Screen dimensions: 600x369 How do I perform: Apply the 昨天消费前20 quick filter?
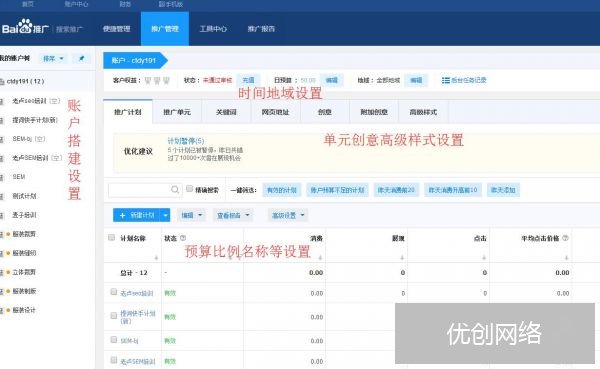(396, 190)
